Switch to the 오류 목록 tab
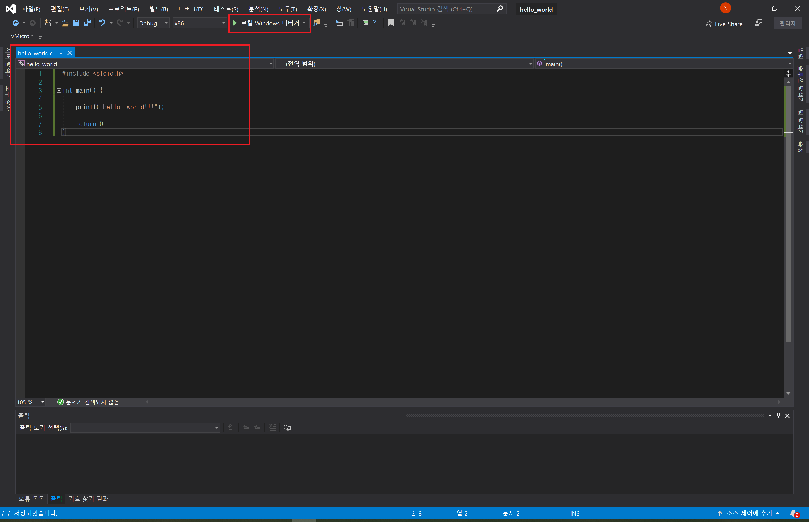812x522 pixels. tap(31, 499)
